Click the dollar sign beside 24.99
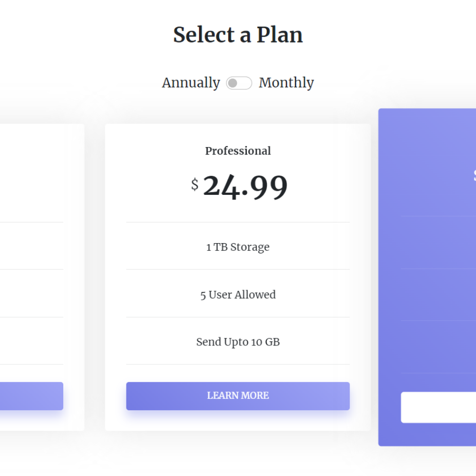This screenshot has height=476, width=476. [x=195, y=184]
